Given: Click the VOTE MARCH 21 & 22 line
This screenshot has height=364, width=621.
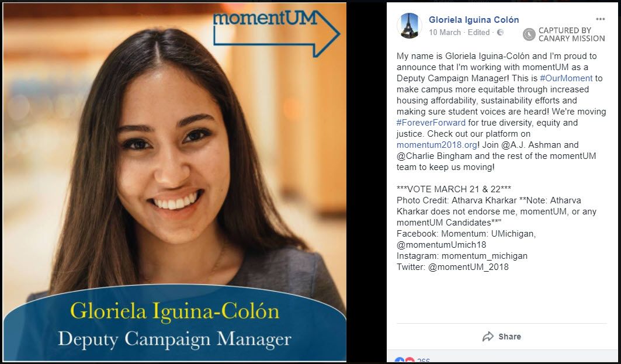Looking at the screenshot, I should 454,189.
